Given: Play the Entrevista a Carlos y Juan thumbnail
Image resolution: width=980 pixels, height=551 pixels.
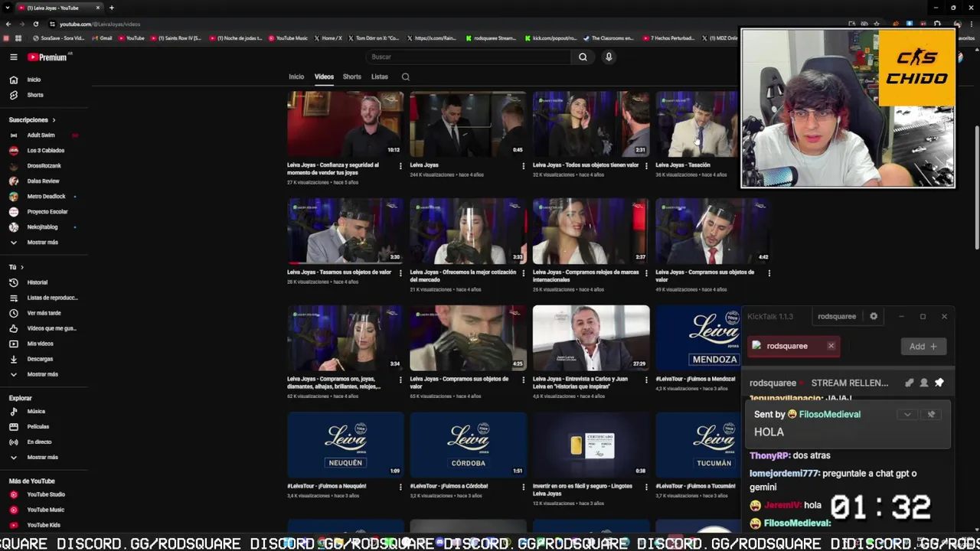Looking at the screenshot, I should click(591, 338).
